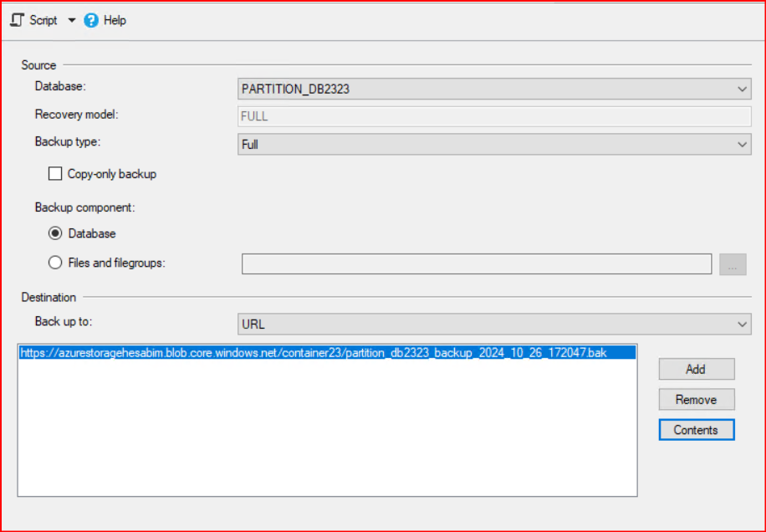Click the Files and filegroups text box

[x=476, y=264]
